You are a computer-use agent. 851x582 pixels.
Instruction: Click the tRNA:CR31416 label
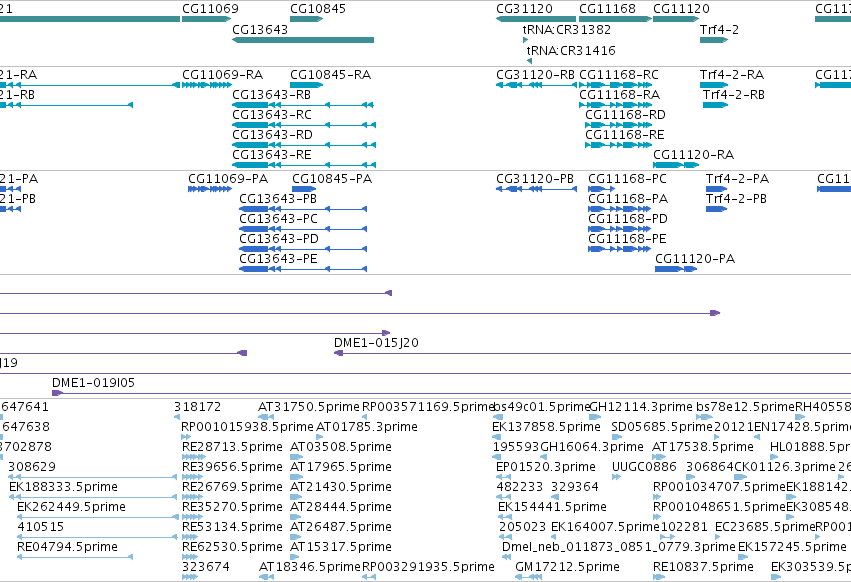point(571,50)
